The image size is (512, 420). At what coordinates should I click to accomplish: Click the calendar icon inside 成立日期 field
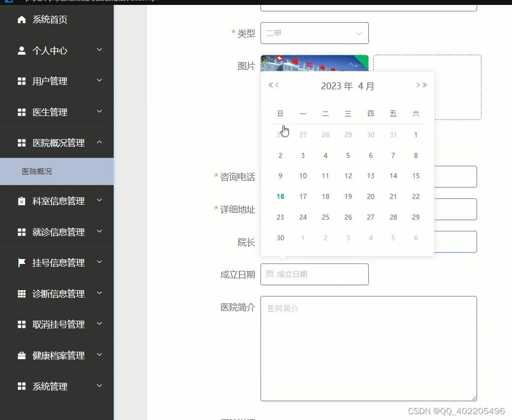pyautogui.click(x=269, y=274)
